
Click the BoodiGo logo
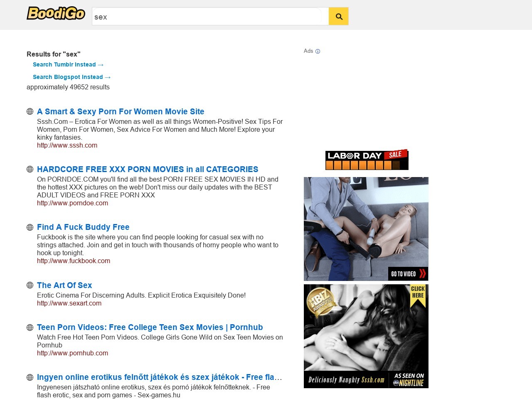point(56,14)
